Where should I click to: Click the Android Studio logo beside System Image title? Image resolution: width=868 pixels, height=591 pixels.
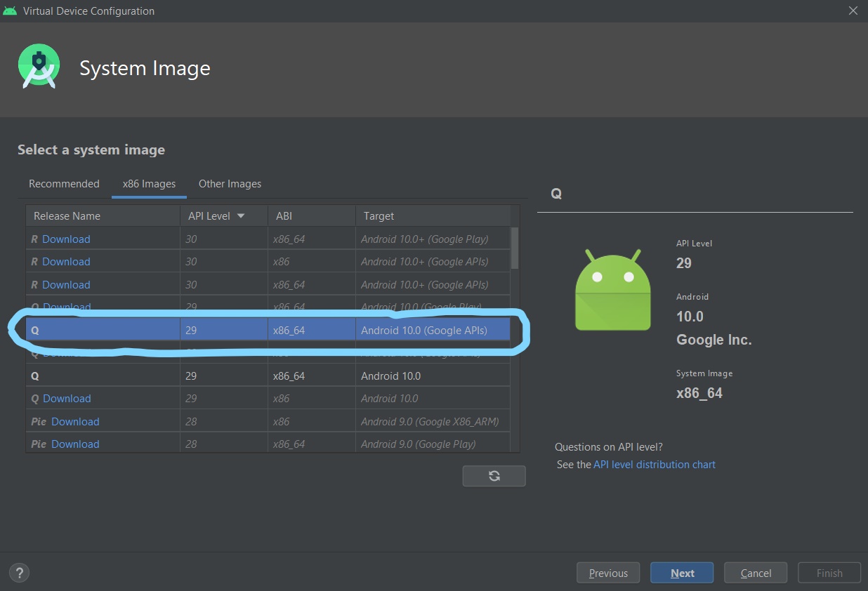click(39, 65)
